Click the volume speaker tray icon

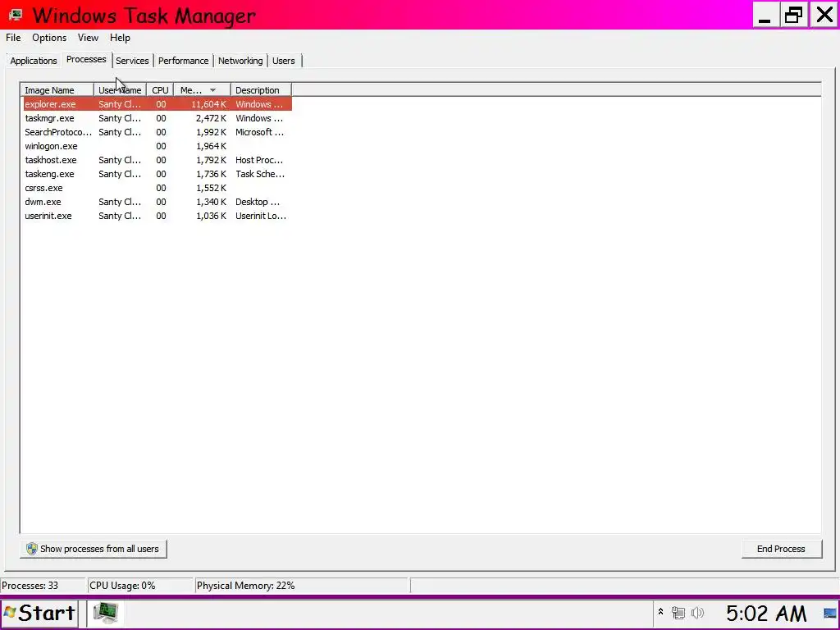697,613
